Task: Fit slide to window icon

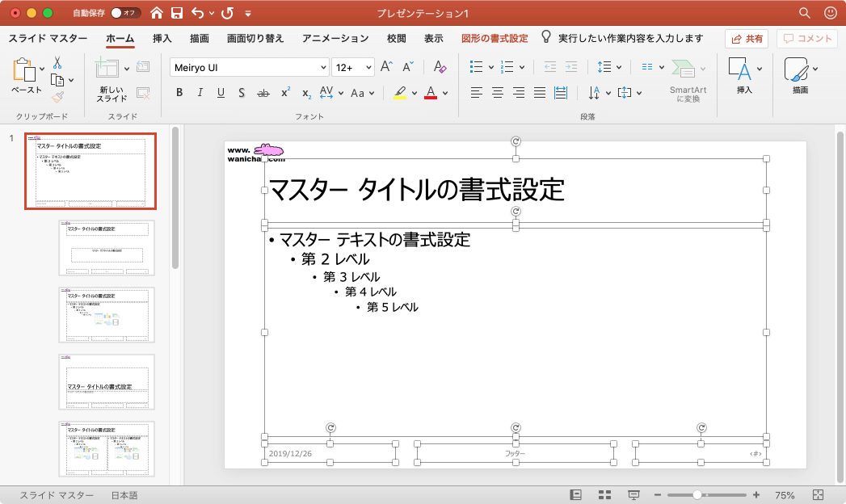Action: 818,494
